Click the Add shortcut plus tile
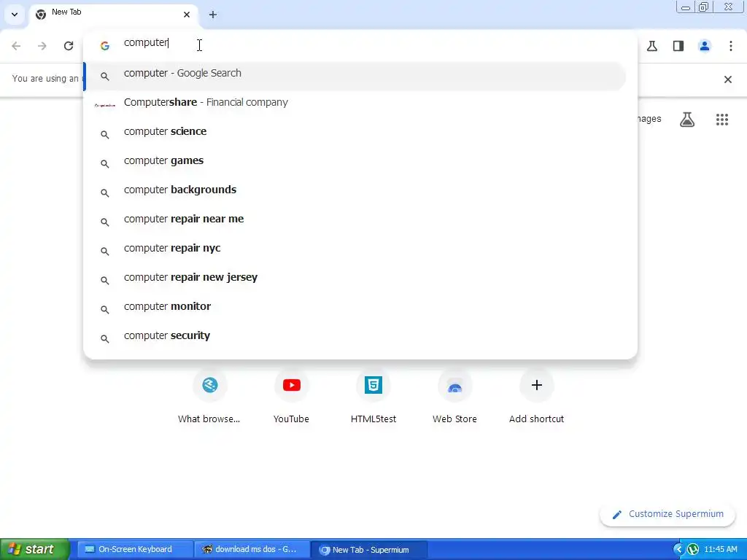 click(x=536, y=396)
